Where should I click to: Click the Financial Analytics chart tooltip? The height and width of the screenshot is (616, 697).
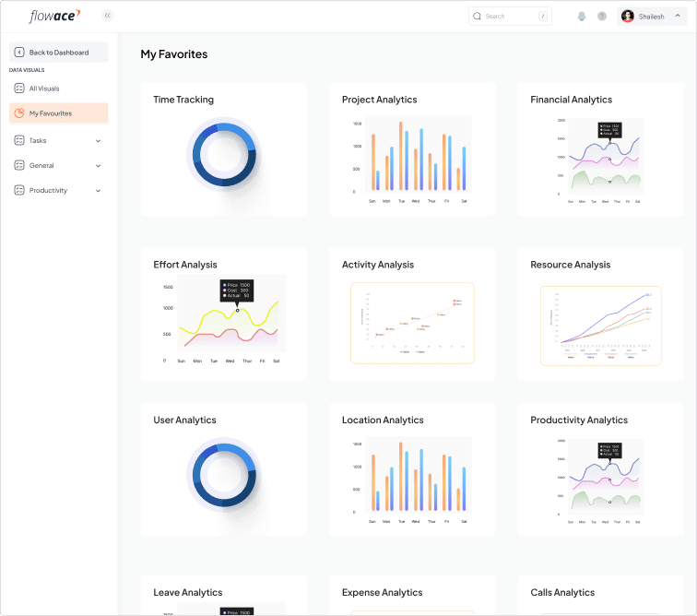click(610, 130)
